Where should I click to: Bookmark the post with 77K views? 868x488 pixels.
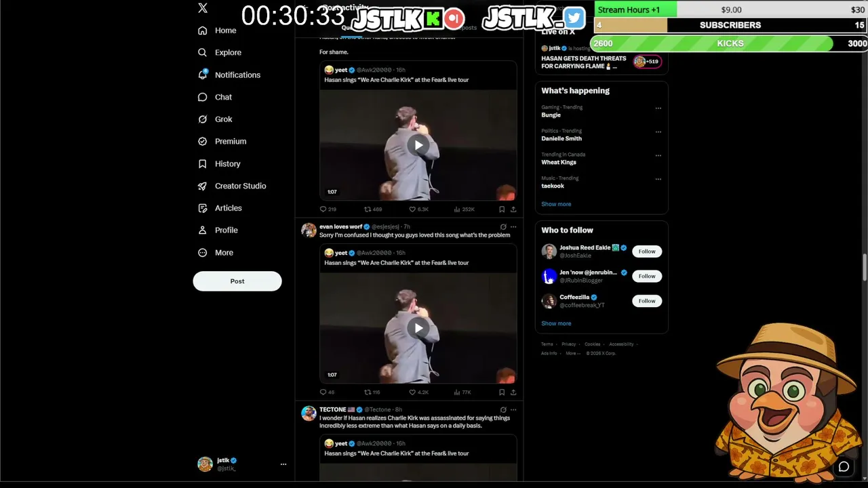(502, 392)
